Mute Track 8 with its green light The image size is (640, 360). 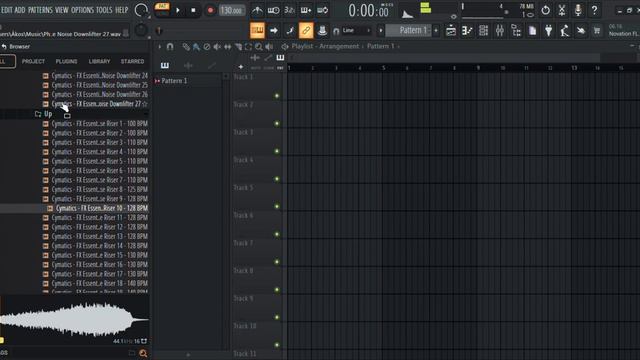277,290
